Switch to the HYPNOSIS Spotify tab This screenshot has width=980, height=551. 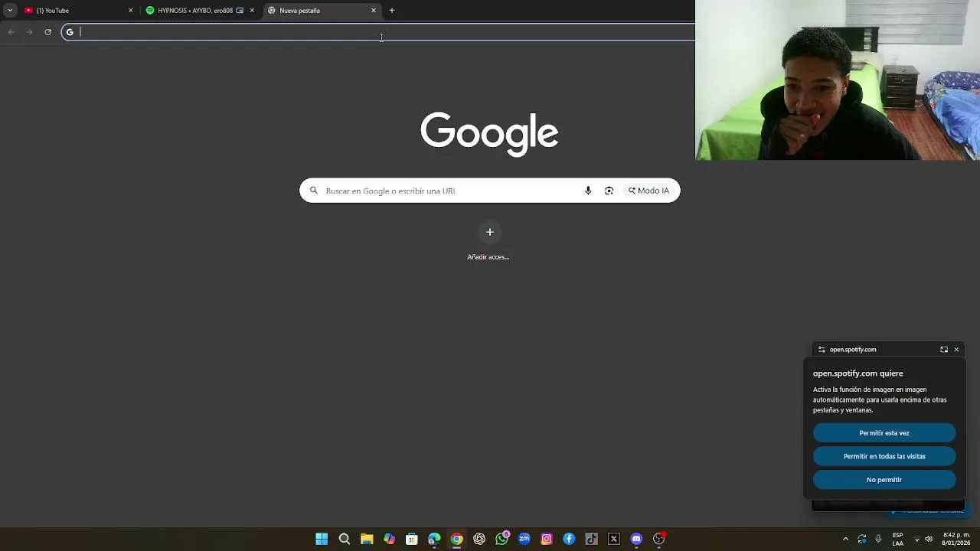(x=199, y=10)
